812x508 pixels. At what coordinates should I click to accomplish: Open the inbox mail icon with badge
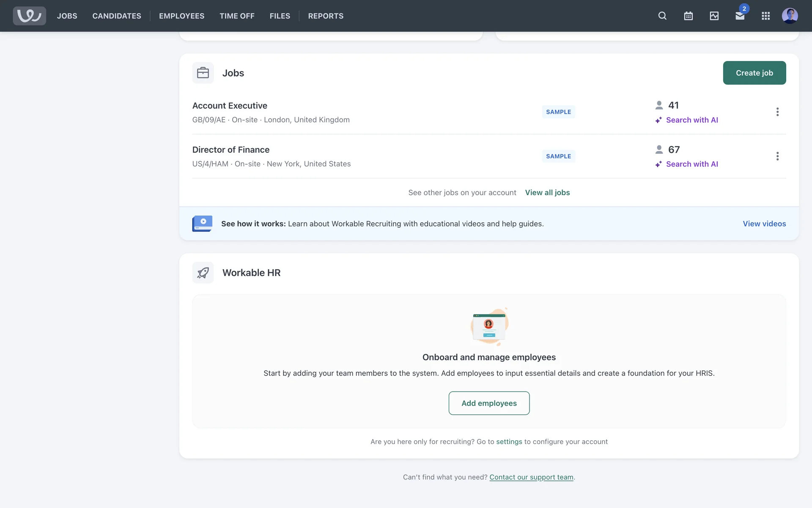(x=740, y=16)
